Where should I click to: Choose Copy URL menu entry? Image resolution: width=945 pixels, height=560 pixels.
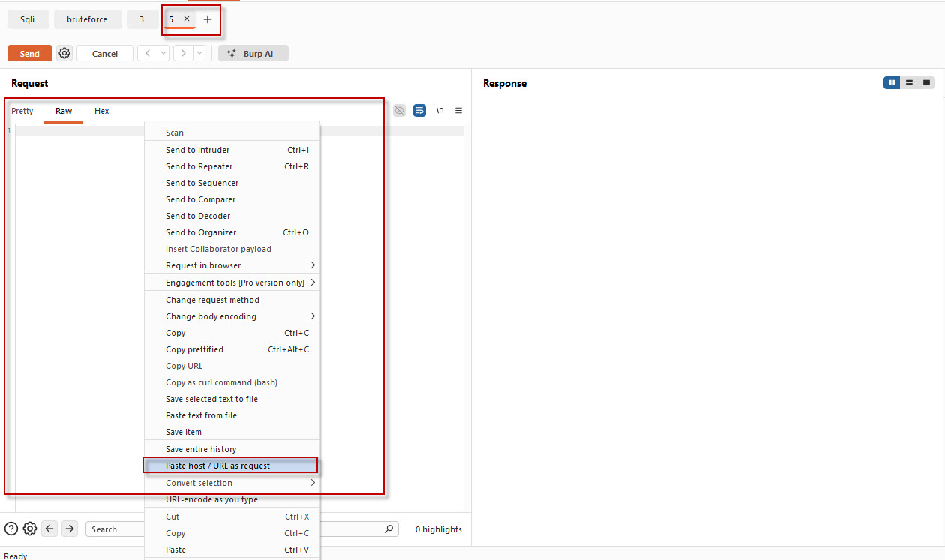tap(232, 366)
